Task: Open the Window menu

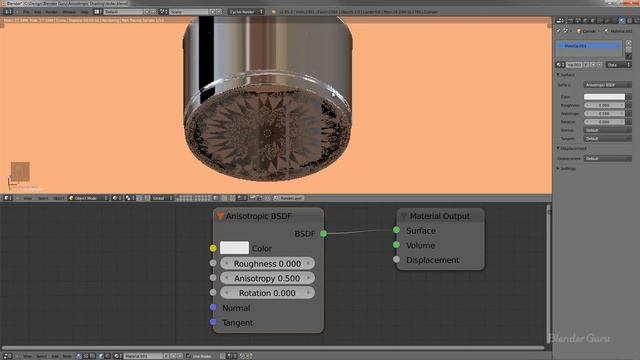Action: tap(69, 12)
